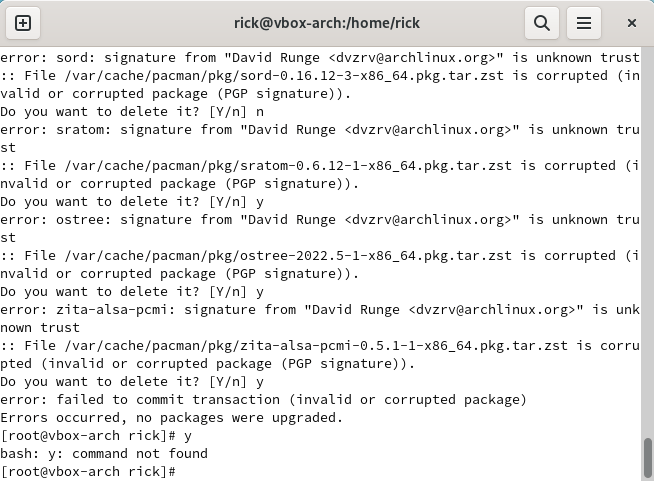Image resolution: width=654 pixels, height=481 pixels.
Task: Click the vertical scrollbar thumb
Action: click(648, 457)
